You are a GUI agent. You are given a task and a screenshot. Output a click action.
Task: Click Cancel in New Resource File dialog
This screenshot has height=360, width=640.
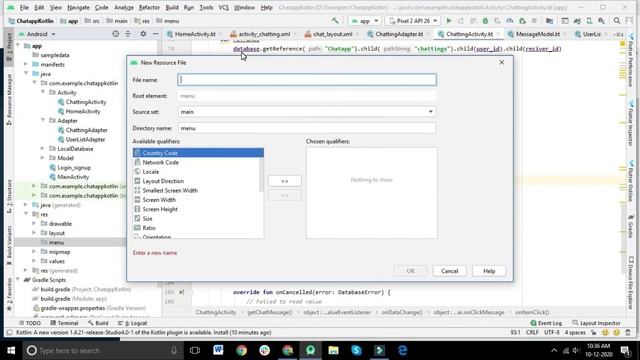click(449, 271)
